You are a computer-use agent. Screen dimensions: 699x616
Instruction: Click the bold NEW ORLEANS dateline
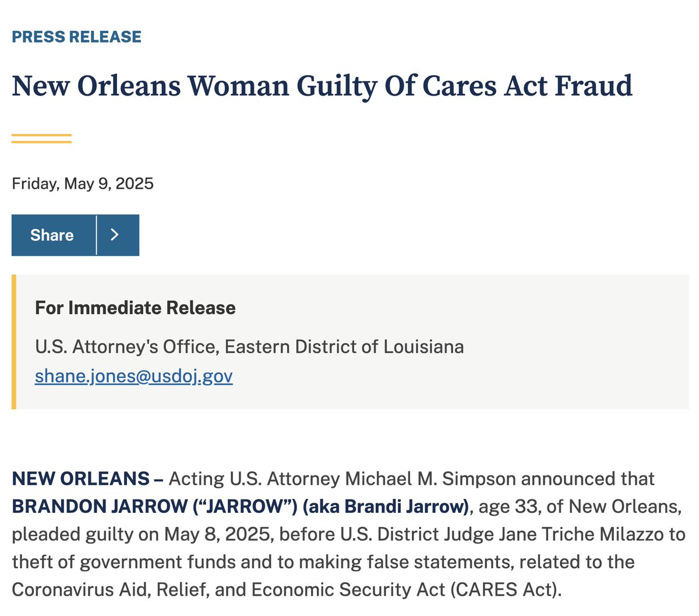(x=81, y=478)
